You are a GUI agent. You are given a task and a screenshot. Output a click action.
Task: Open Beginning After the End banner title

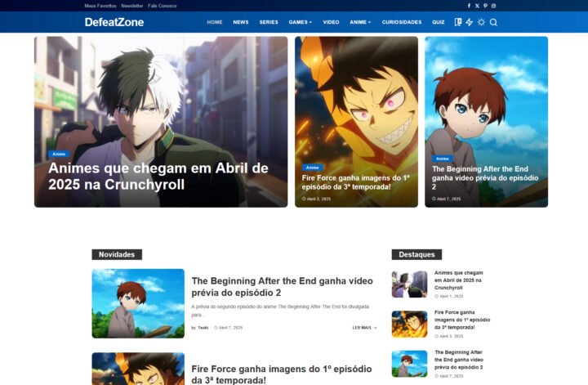(485, 177)
